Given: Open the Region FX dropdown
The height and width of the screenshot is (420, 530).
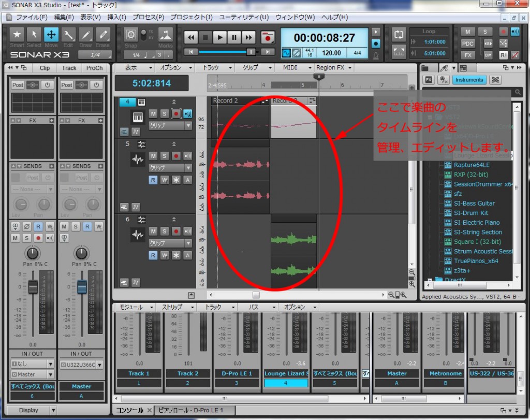Looking at the screenshot, I should coord(334,68).
